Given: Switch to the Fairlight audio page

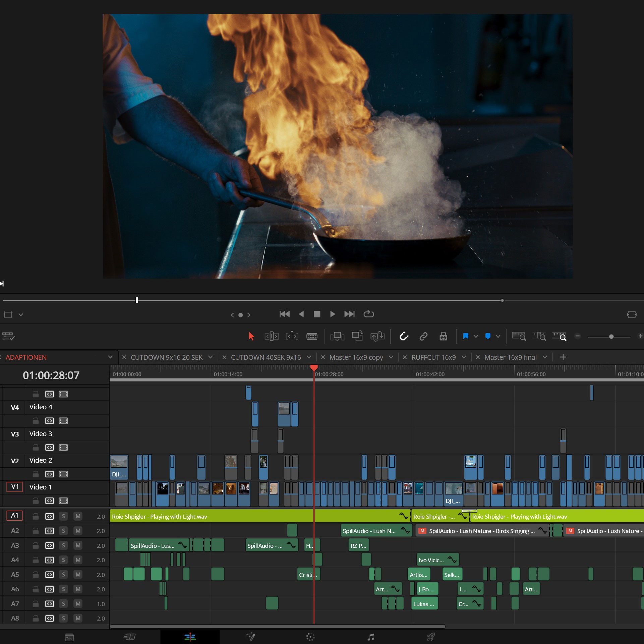Looking at the screenshot, I should point(371,636).
